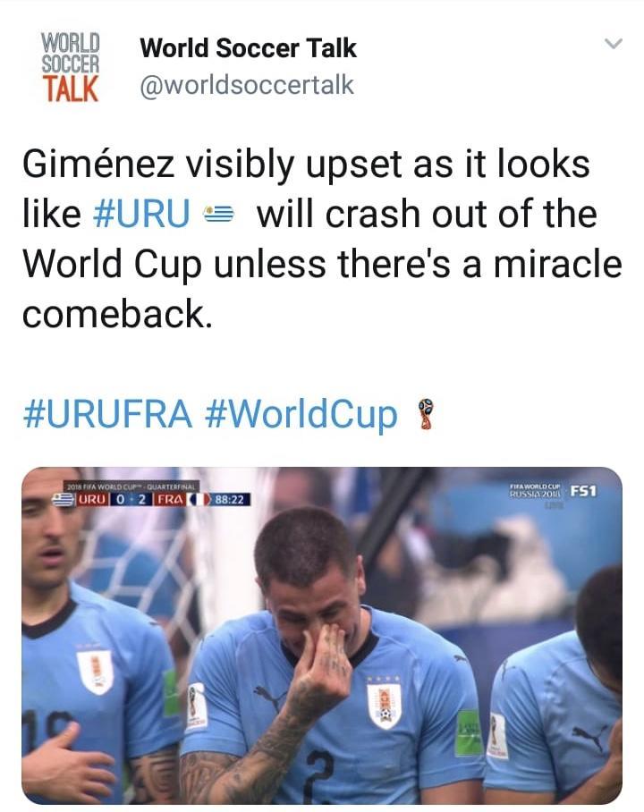This screenshot has height=812, width=644.
Task: Tap the World Soccer Talk profile logo
Action: tap(70, 67)
